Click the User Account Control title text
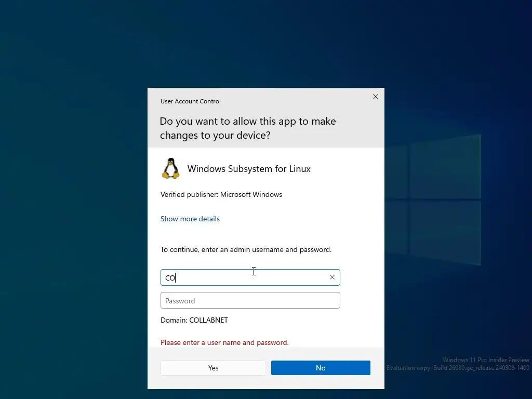 pos(191,101)
